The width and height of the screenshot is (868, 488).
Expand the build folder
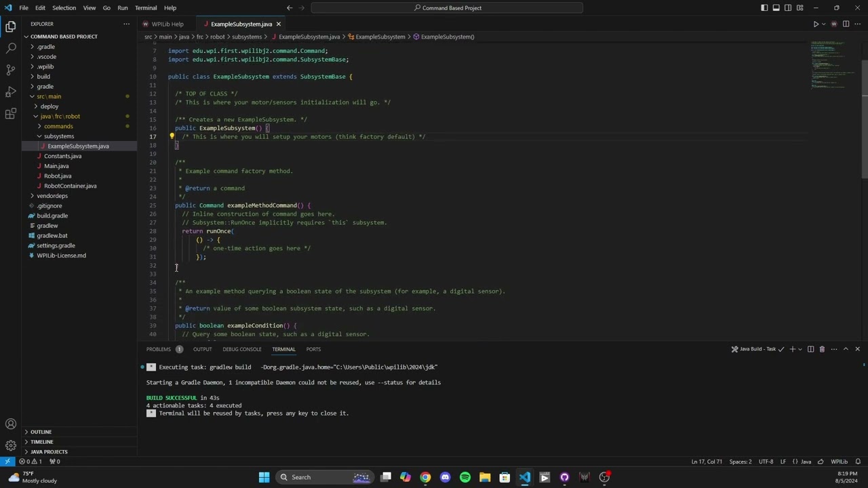[43, 77]
